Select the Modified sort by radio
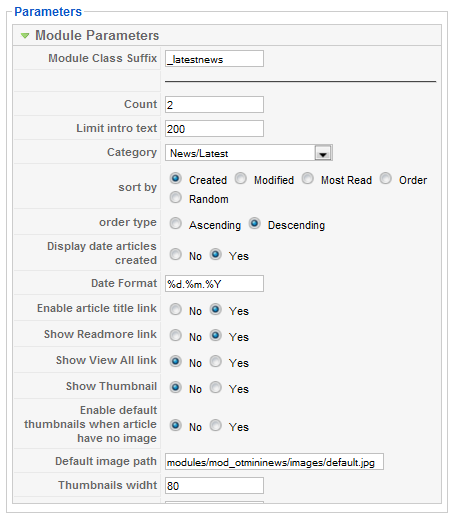This screenshot has width=454, height=521. point(240,178)
